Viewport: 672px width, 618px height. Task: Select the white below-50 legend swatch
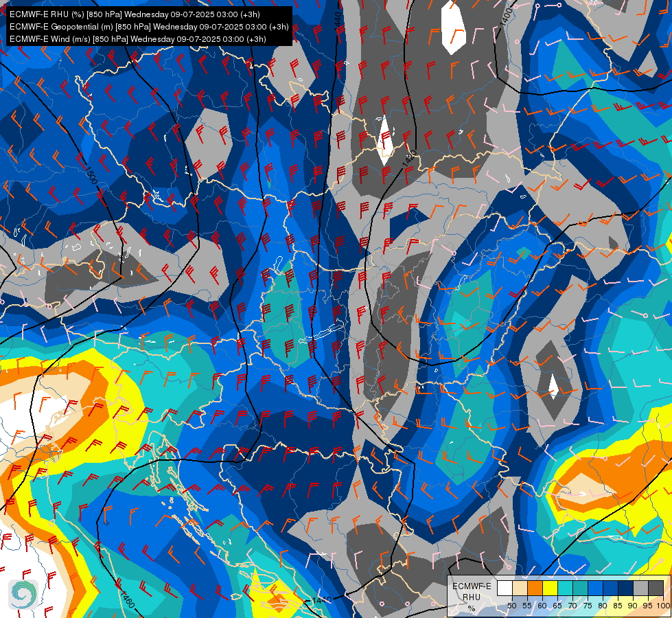pos(505,588)
